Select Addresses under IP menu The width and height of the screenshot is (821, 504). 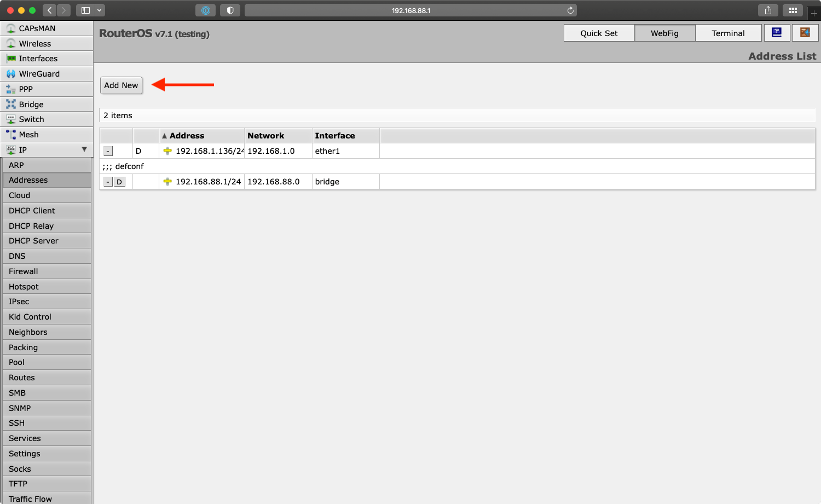pos(47,180)
